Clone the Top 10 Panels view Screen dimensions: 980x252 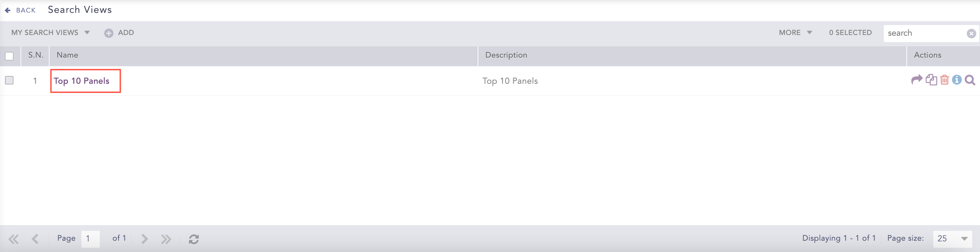tap(931, 80)
